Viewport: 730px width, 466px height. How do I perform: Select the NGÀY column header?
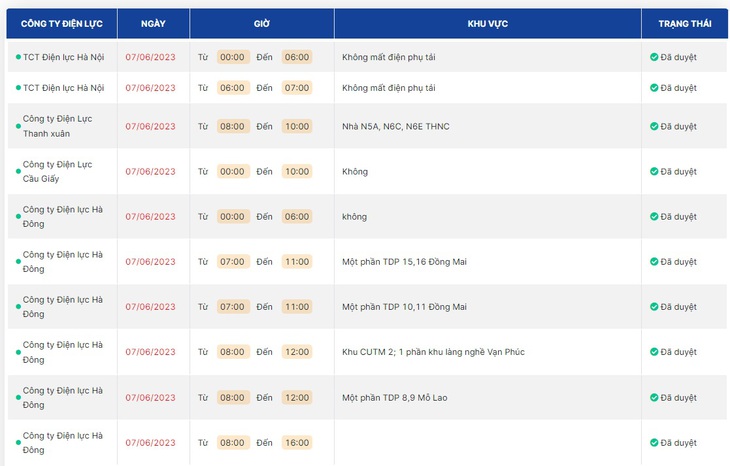click(x=153, y=23)
